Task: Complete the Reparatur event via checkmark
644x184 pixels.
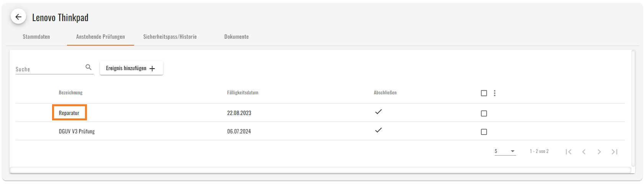Action: point(378,112)
